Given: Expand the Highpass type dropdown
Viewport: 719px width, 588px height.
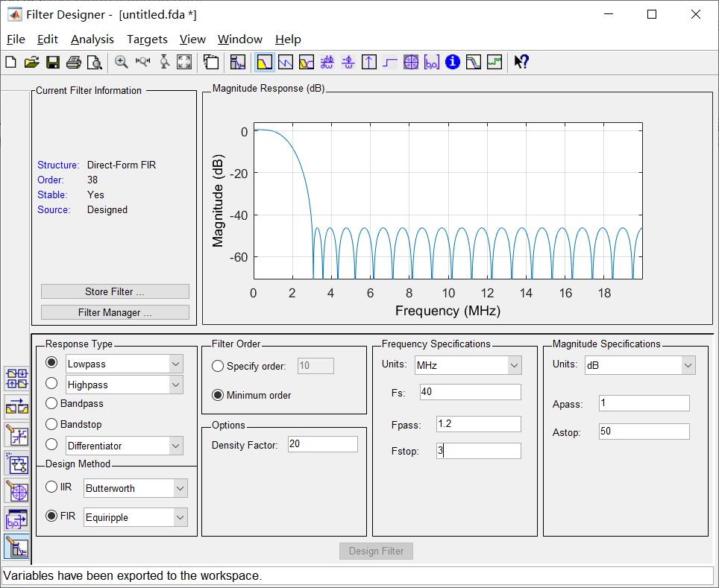Looking at the screenshot, I should point(175,385).
